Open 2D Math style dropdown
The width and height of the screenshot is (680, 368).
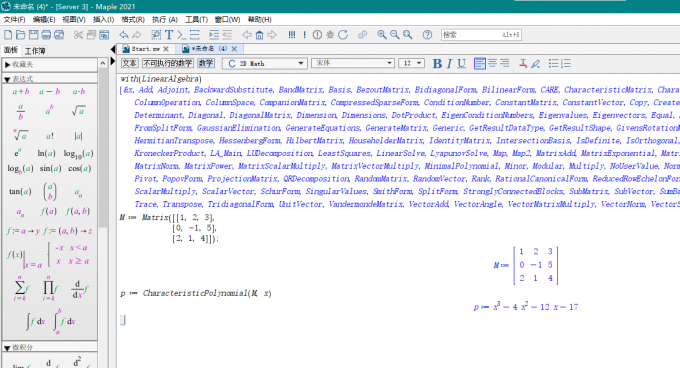pyautogui.click(x=265, y=64)
